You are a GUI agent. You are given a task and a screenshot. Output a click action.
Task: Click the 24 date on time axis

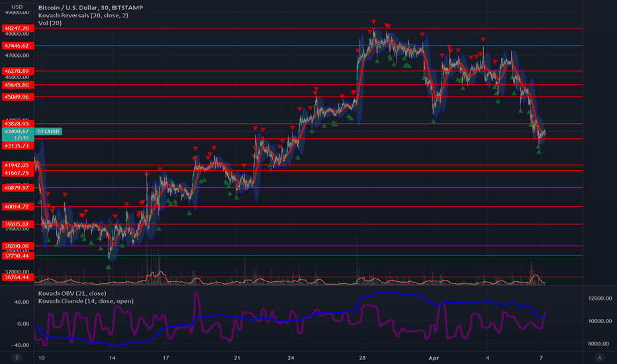[x=291, y=357]
